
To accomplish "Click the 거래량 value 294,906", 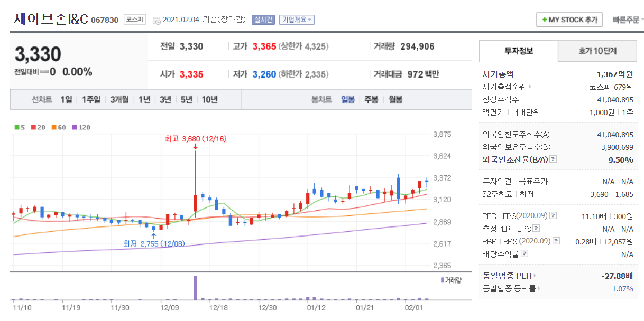I will point(418,46).
